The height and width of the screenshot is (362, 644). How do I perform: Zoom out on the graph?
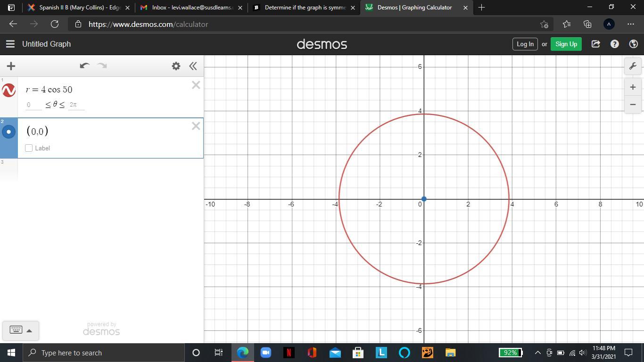[633, 104]
